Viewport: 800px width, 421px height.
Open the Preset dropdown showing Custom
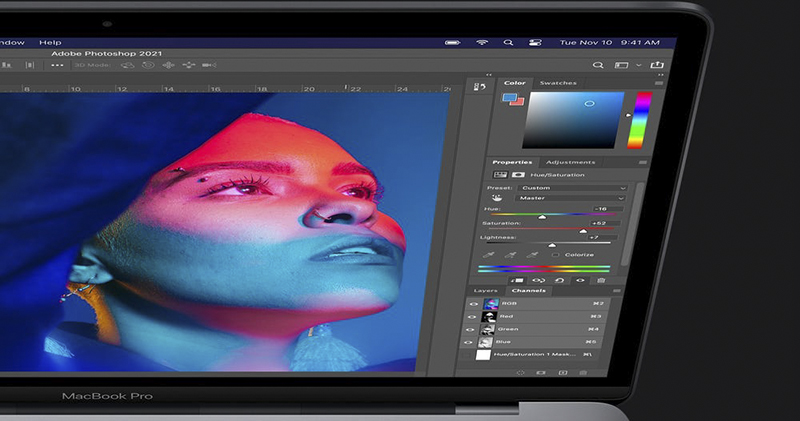pyautogui.click(x=573, y=188)
